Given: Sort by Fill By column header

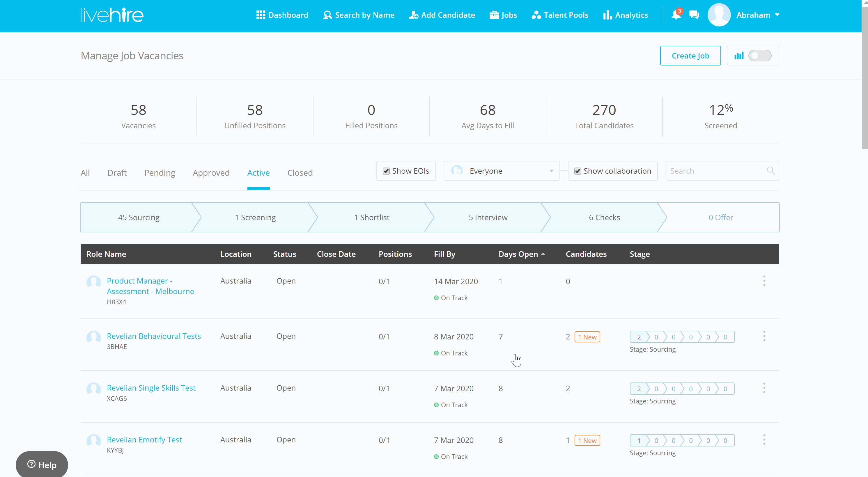Looking at the screenshot, I should tap(444, 254).
